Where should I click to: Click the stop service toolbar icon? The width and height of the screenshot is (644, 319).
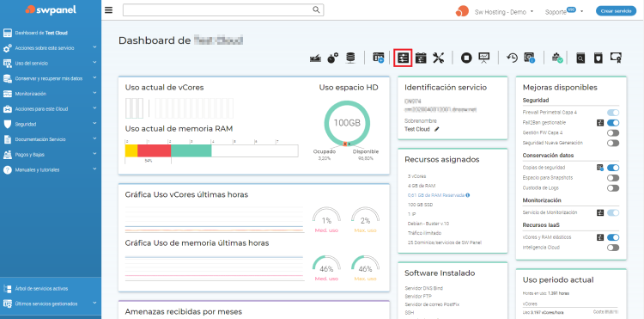click(x=466, y=58)
